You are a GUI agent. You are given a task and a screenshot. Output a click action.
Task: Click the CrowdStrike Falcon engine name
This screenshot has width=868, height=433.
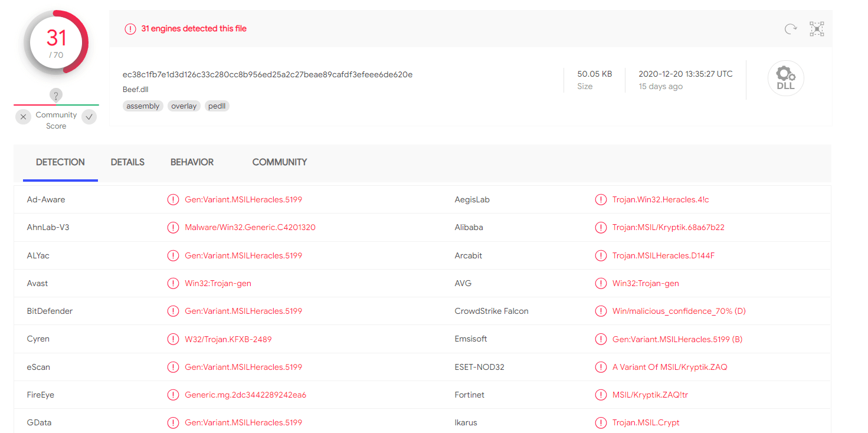tap(492, 311)
